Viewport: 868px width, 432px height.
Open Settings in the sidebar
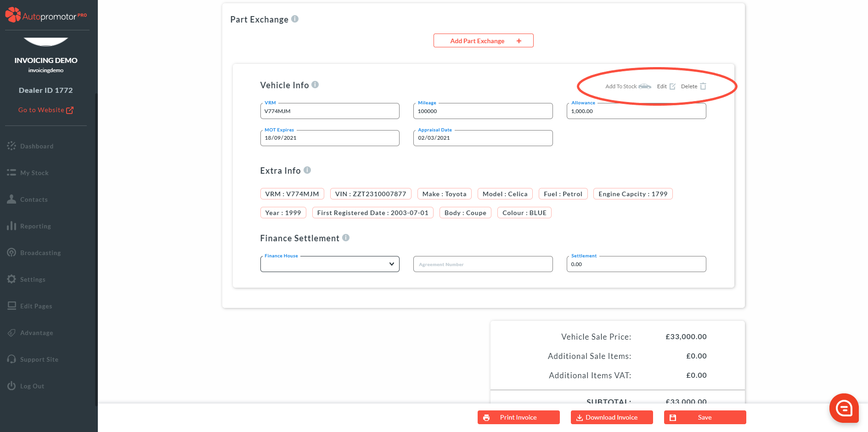pos(33,279)
